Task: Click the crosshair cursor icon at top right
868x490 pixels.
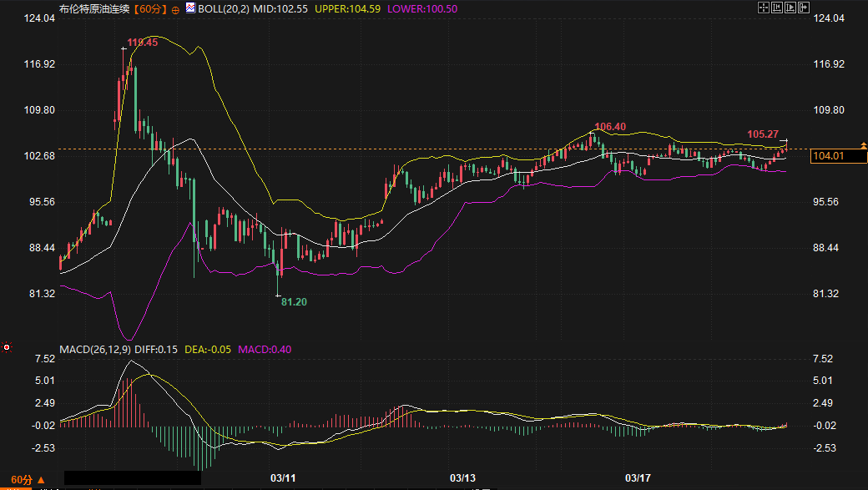Action: tap(764, 8)
